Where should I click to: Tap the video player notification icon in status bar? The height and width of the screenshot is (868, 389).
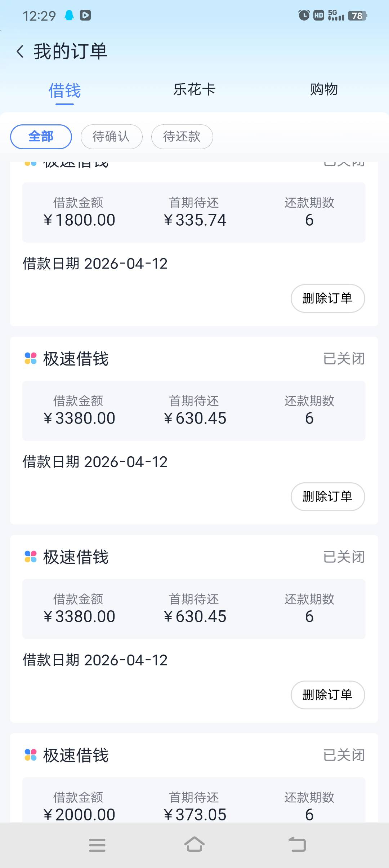click(85, 15)
